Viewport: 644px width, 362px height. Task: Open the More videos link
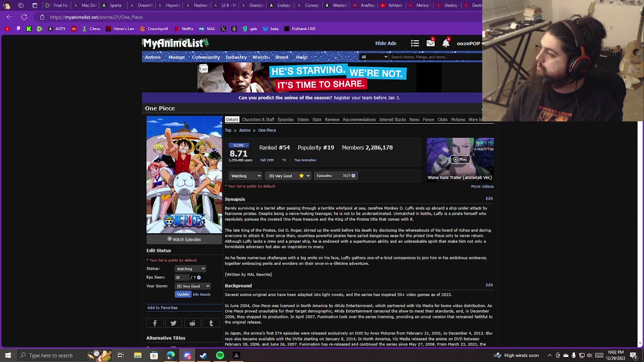(482, 187)
